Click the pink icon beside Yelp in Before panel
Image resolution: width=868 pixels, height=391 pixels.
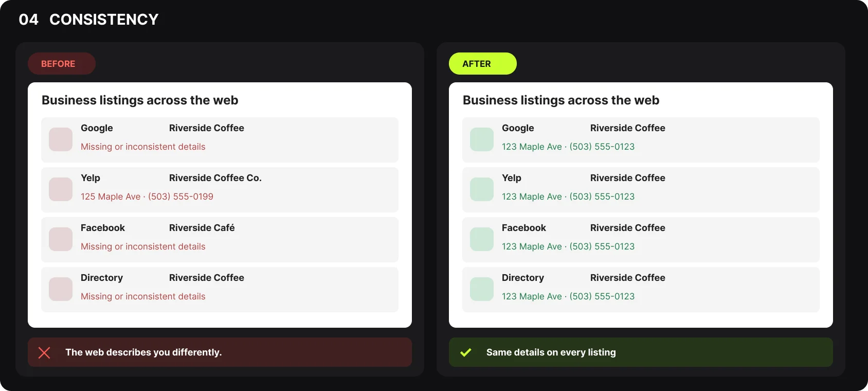[61, 189]
